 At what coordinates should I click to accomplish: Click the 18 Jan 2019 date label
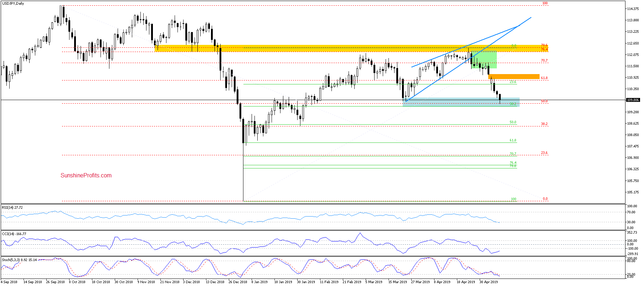pos(283,282)
